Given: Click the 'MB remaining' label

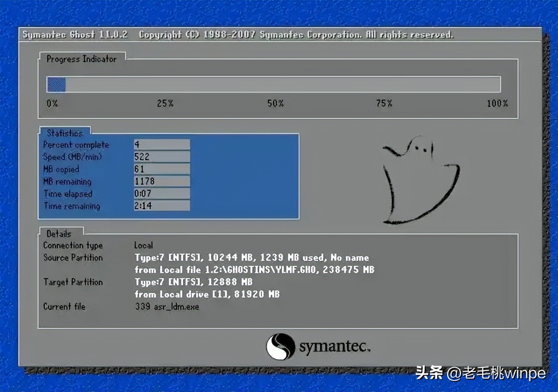Looking at the screenshot, I should click(x=67, y=182).
